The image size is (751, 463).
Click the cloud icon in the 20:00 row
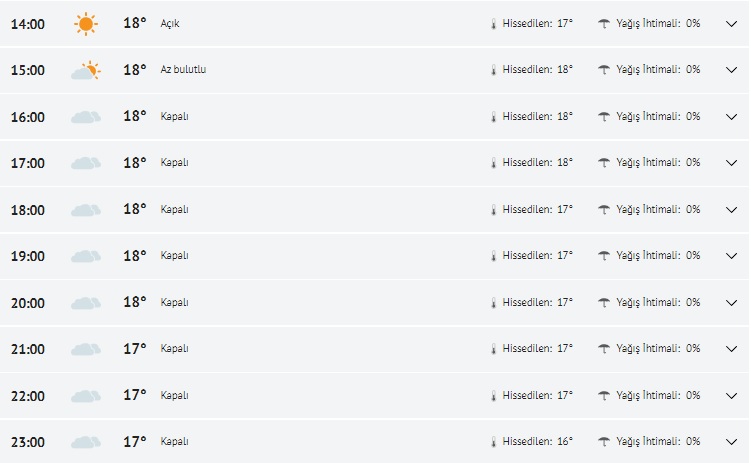[x=86, y=302]
